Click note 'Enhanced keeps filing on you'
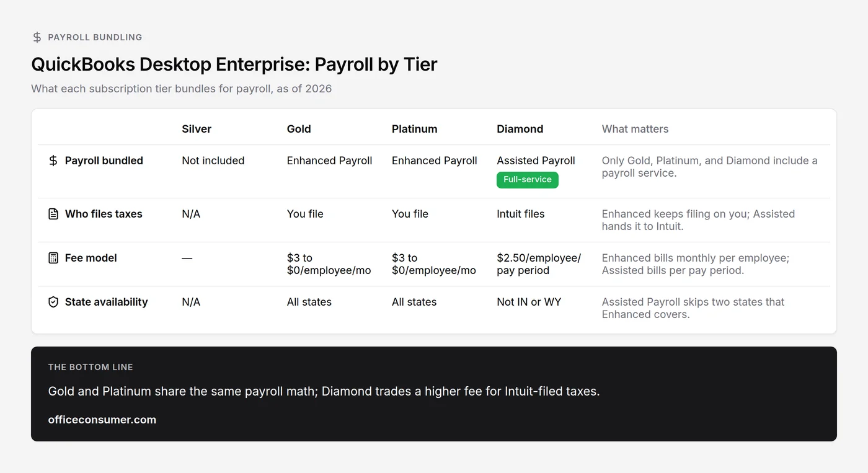 point(698,220)
